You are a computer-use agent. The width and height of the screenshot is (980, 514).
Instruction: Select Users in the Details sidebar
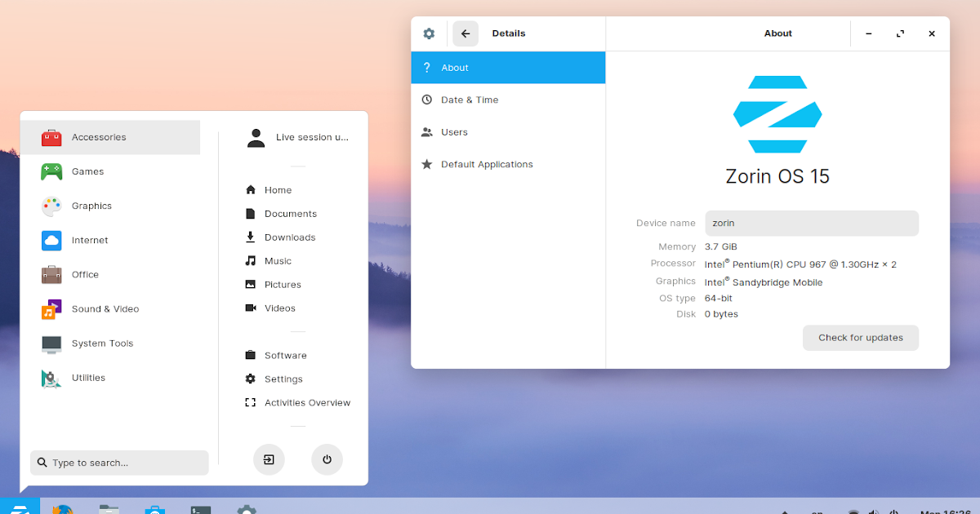point(508,132)
